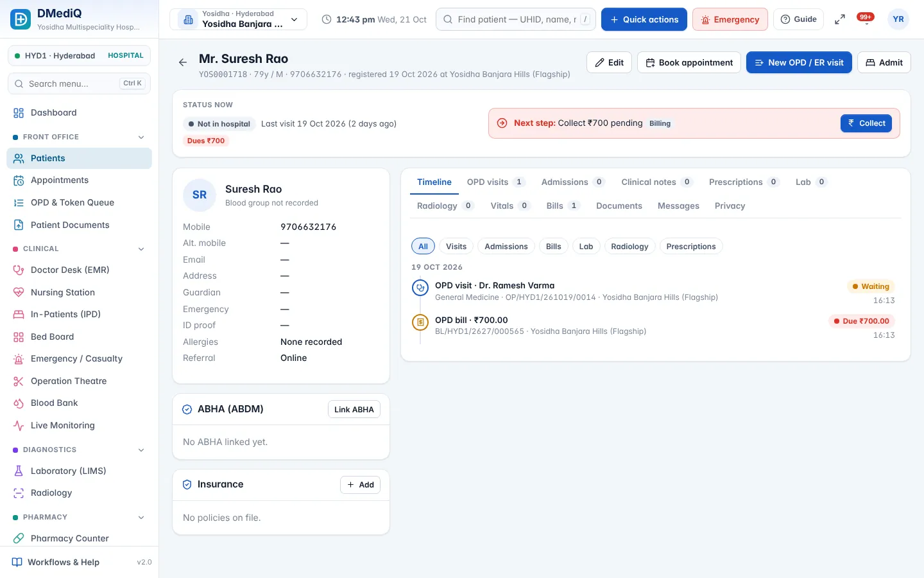Click the DMediQ logo icon
This screenshot has height=578, width=924.
[x=21, y=19]
